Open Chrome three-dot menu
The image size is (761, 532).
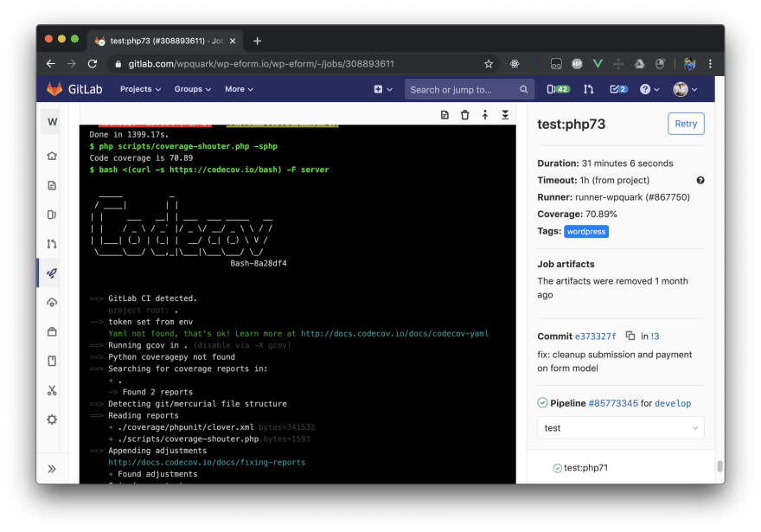pos(710,64)
